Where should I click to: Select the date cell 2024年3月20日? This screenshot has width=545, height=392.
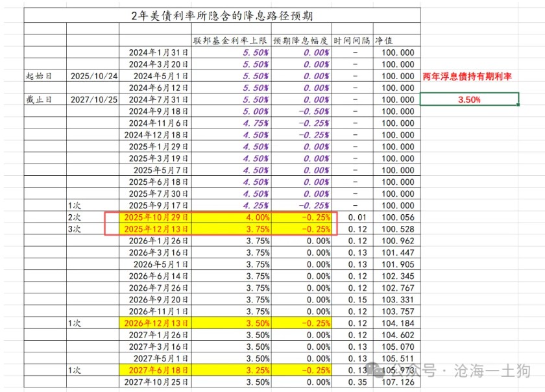click(155, 64)
